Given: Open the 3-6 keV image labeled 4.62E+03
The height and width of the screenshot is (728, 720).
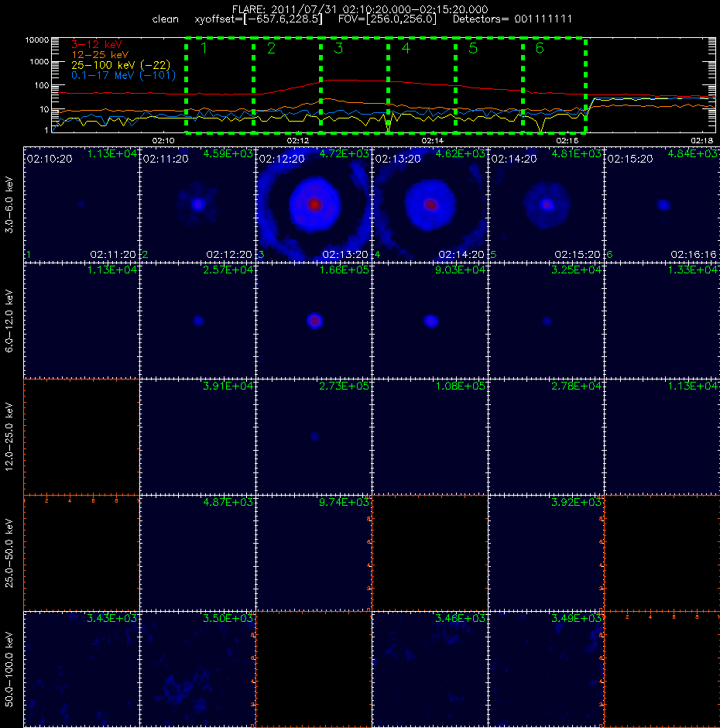Looking at the screenshot, I should (x=430, y=204).
